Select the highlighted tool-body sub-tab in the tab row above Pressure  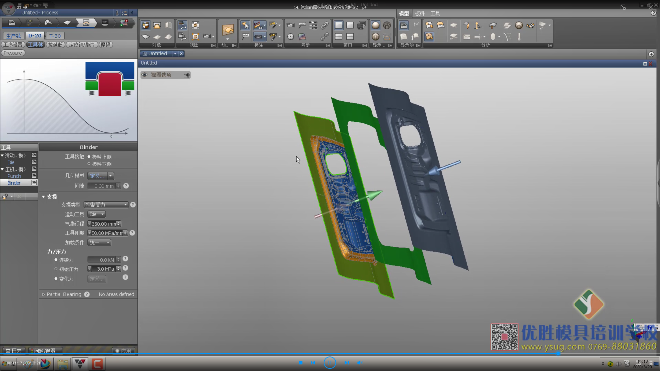pyautogui.click(x=35, y=44)
